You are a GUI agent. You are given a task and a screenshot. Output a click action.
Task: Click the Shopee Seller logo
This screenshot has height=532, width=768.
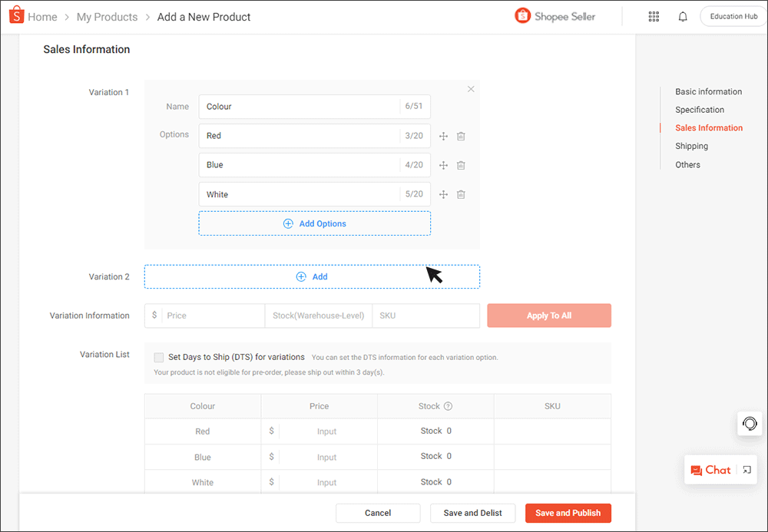(554, 16)
